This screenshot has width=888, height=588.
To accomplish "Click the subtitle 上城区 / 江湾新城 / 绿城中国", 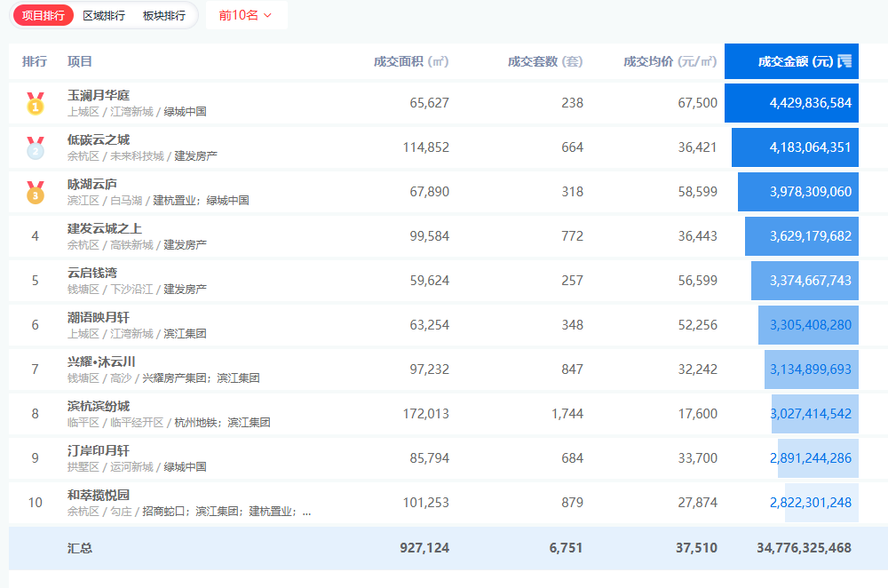I will (x=137, y=112).
